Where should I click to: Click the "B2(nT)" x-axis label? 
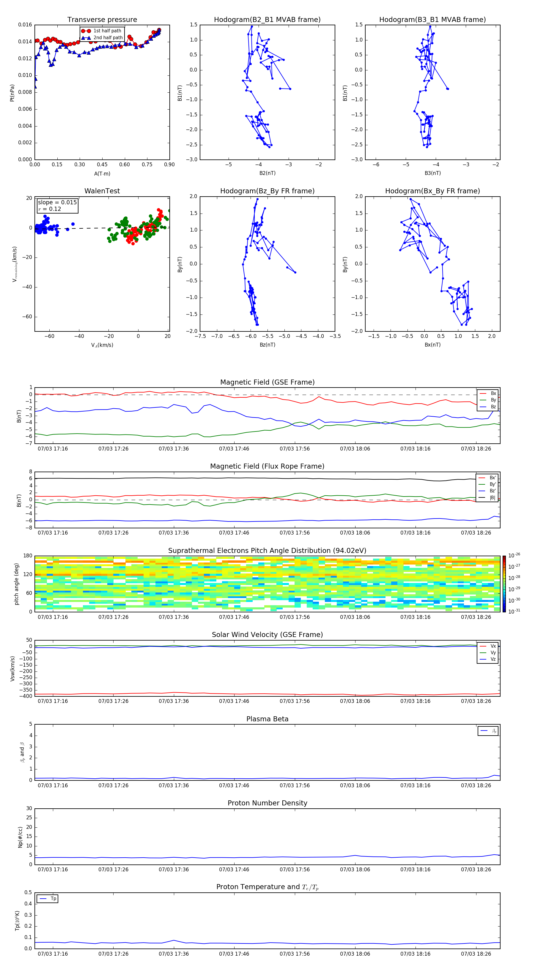point(267,173)
